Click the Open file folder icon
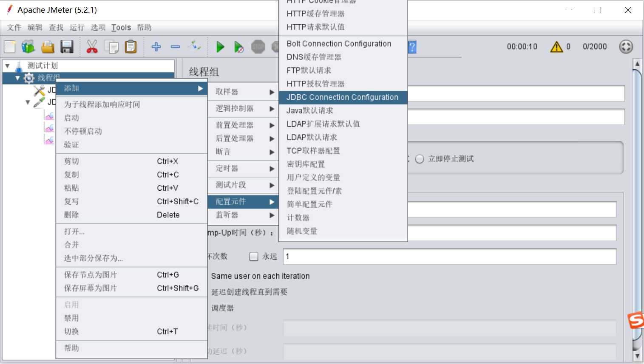 48,47
